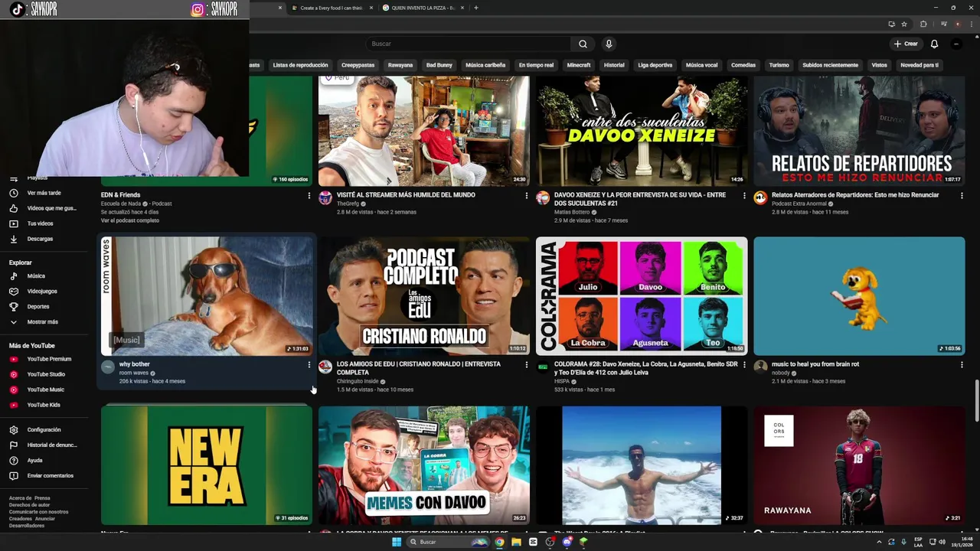Open Chiringuito Inside channel link
980x551 pixels.
pyautogui.click(x=358, y=381)
